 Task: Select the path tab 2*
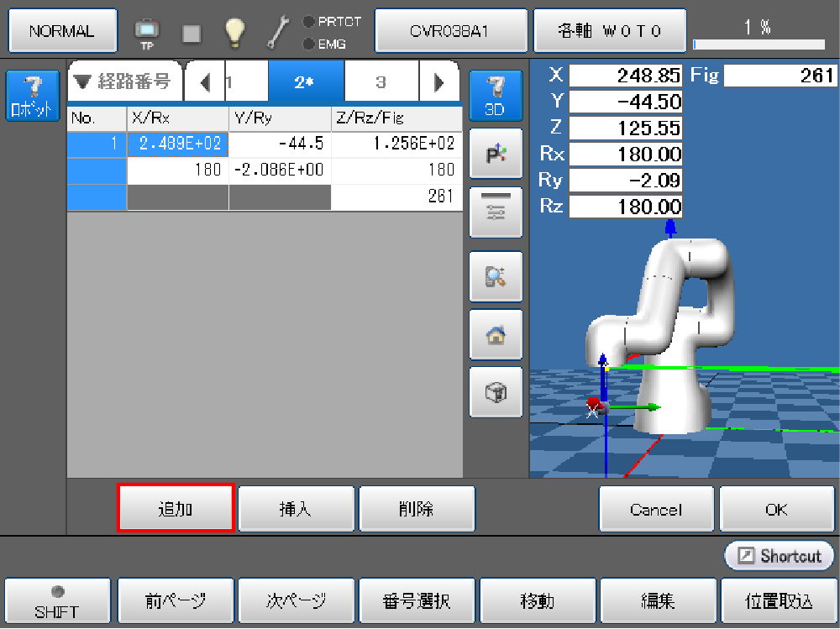(305, 81)
